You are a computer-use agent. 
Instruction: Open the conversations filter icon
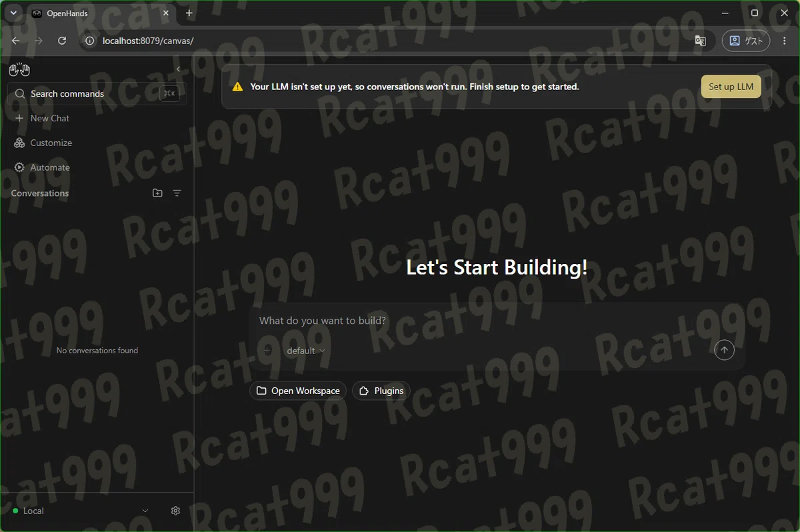177,193
